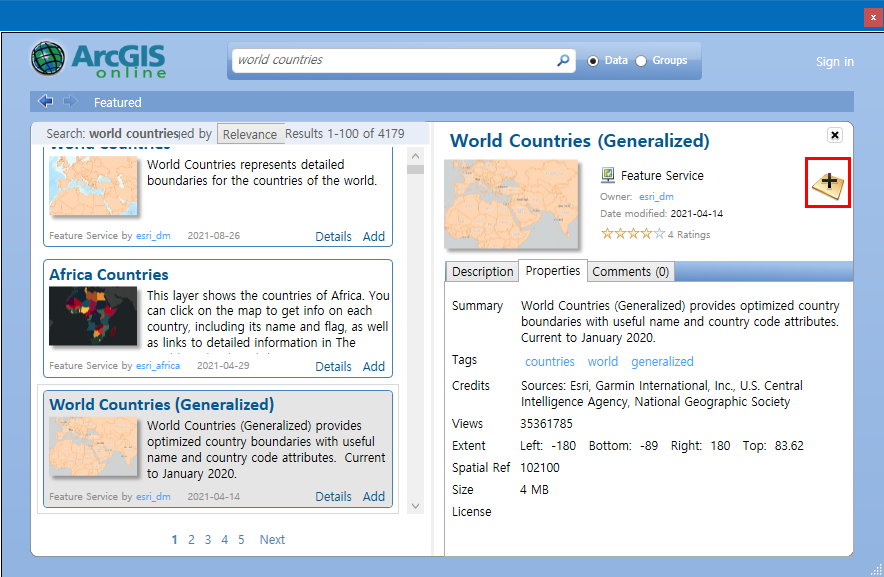This screenshot has height=577, width=884.
Task: Click the 4 Ratings text
Action: tap(689, 235)
